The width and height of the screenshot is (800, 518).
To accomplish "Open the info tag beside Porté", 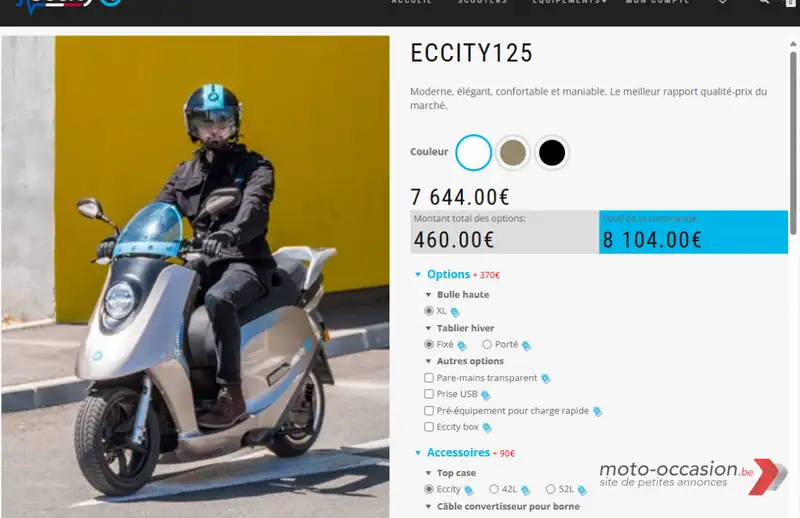I will point(527,346).
